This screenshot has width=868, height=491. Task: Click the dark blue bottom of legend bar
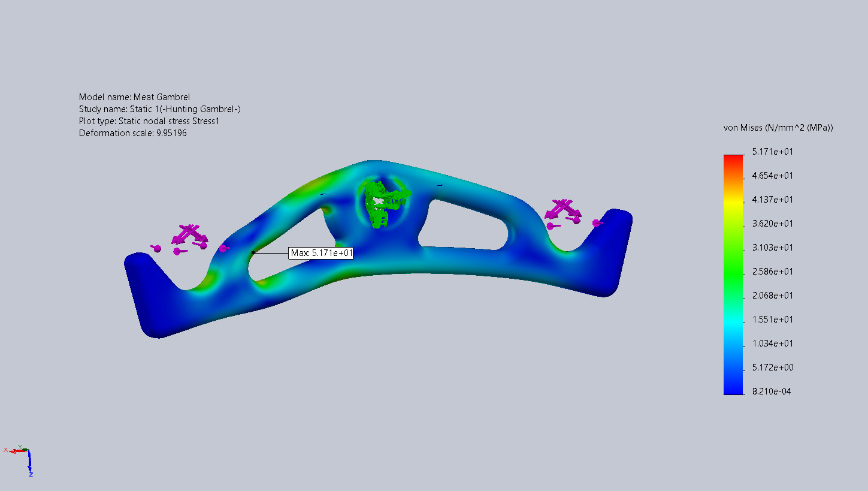pos(733,390)
